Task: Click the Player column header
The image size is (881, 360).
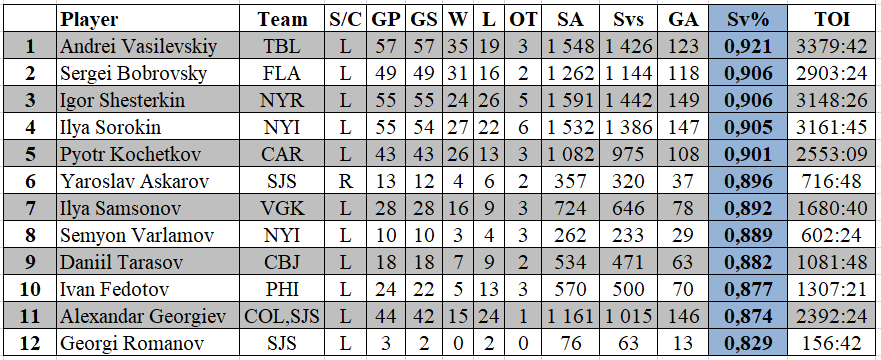Action: [148, 19]
